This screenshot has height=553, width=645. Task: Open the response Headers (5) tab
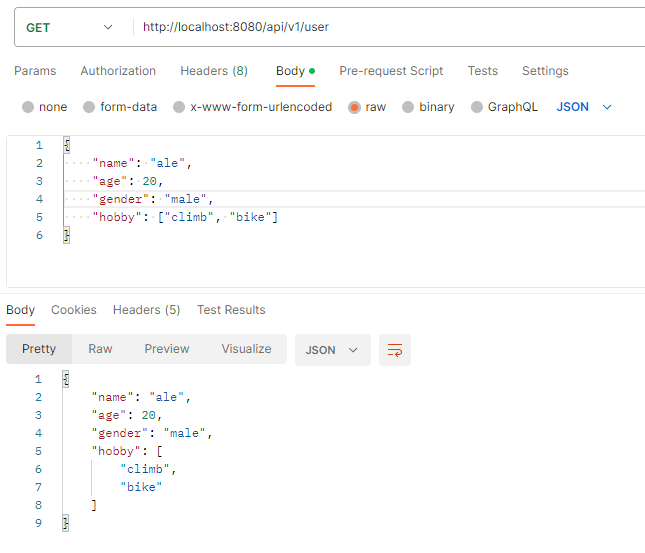[146, 310]
